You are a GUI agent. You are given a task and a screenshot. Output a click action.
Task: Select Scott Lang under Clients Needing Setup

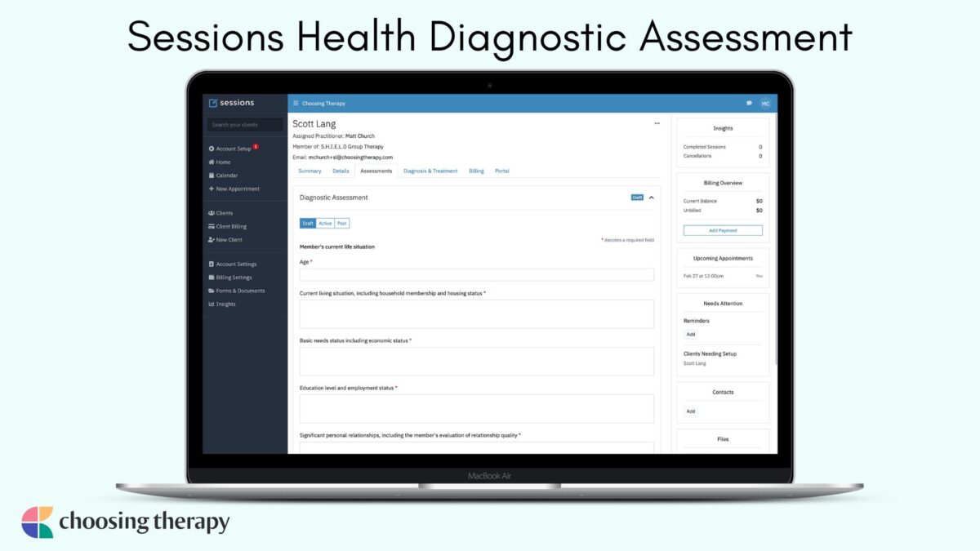[x=693, y=363]
